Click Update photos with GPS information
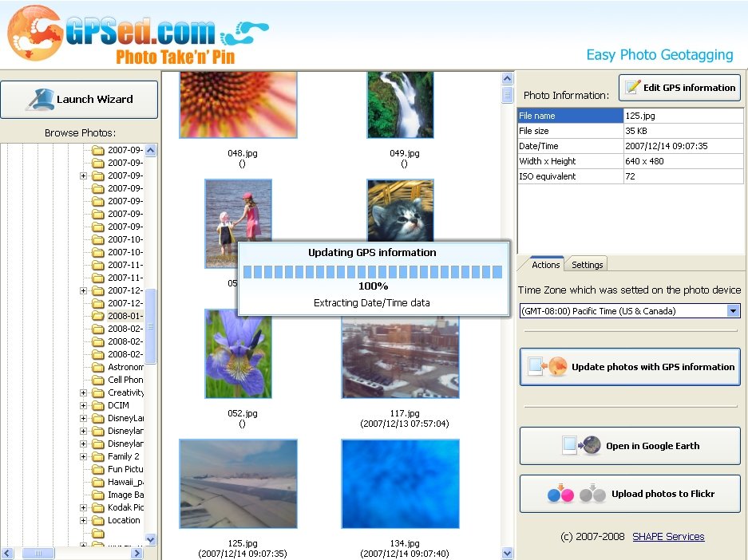 coord(630,366)
